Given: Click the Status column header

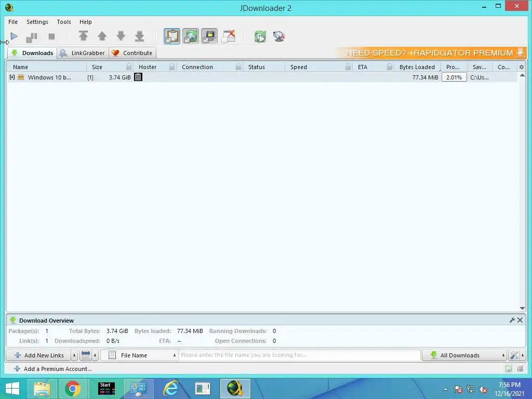Looking at the screenshot, I should click(x=264, y=67).
